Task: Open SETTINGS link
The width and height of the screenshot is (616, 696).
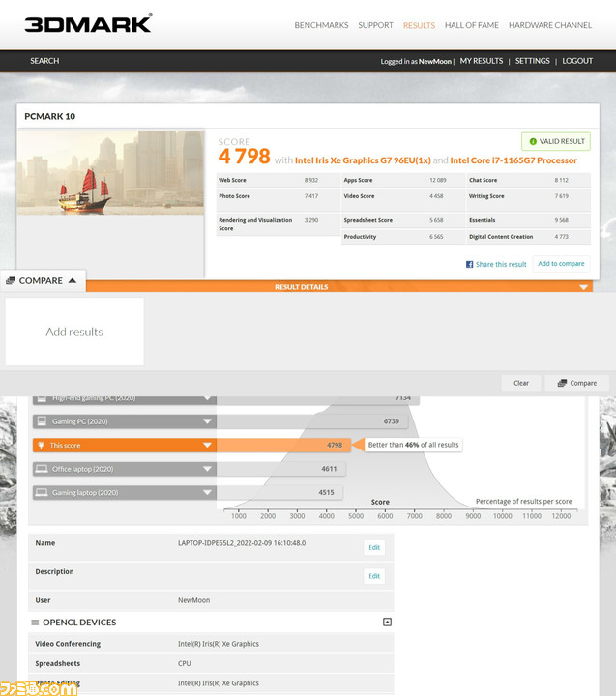Action: pos(532,61)
